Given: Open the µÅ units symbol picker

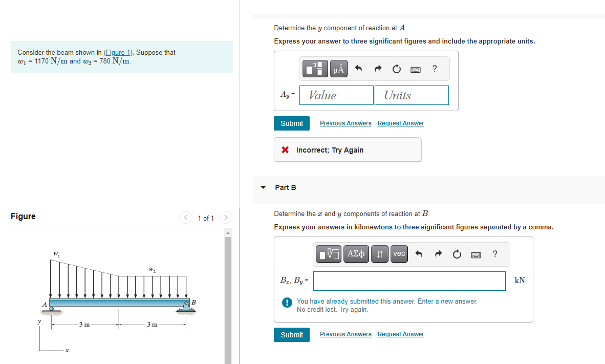Looking at the screenshot, I should coord(338,68).
